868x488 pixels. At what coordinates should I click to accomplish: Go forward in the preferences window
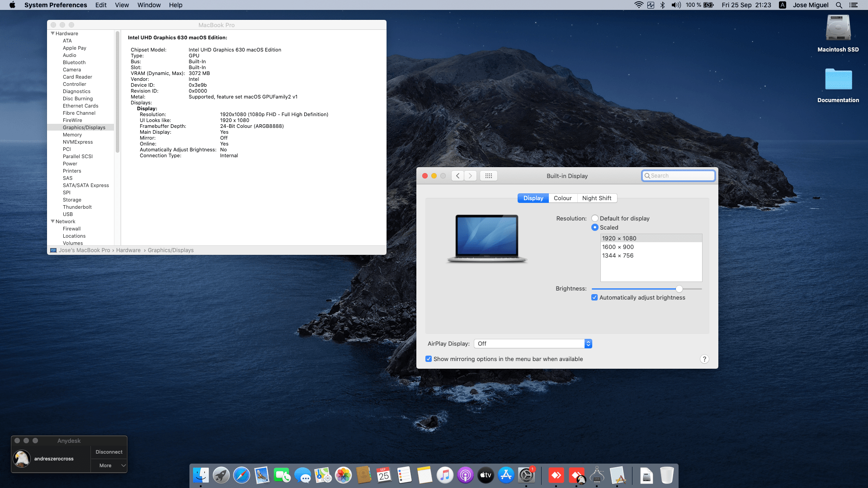click(470, 176)
